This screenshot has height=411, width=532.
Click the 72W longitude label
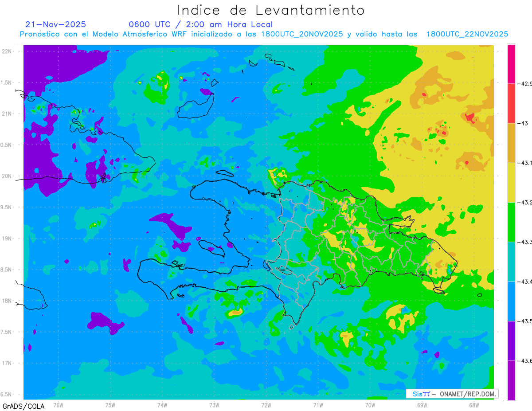[266, 405]
